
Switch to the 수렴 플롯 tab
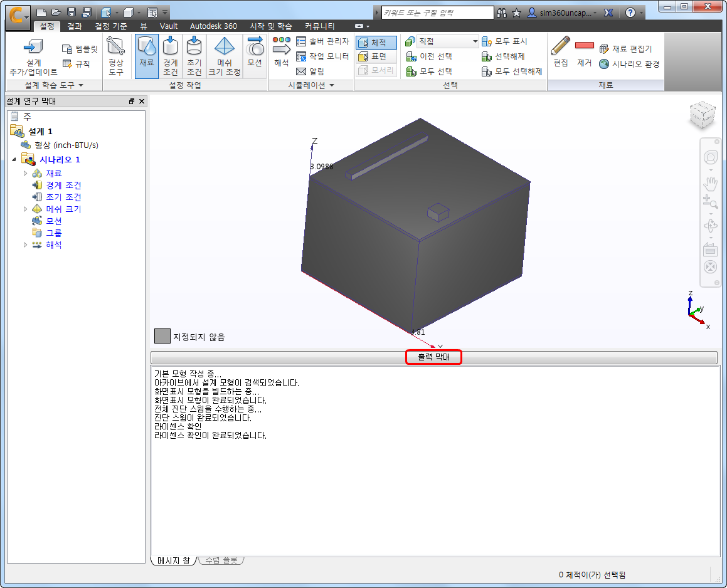click(221, 560)
